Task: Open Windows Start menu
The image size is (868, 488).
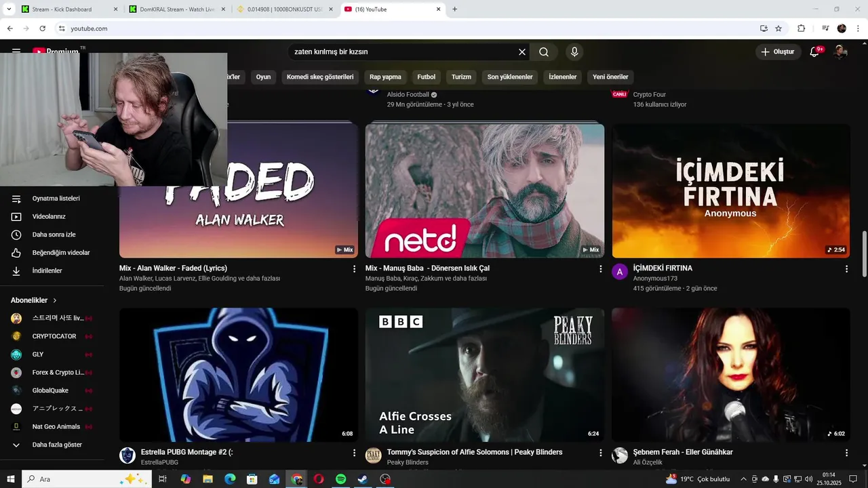Action: click(x=10, y=479)
